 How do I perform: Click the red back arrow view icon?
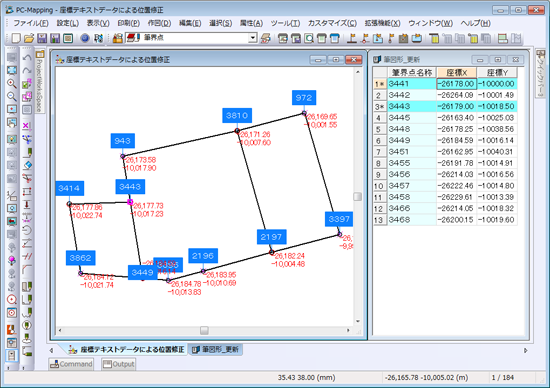[12, 221]
